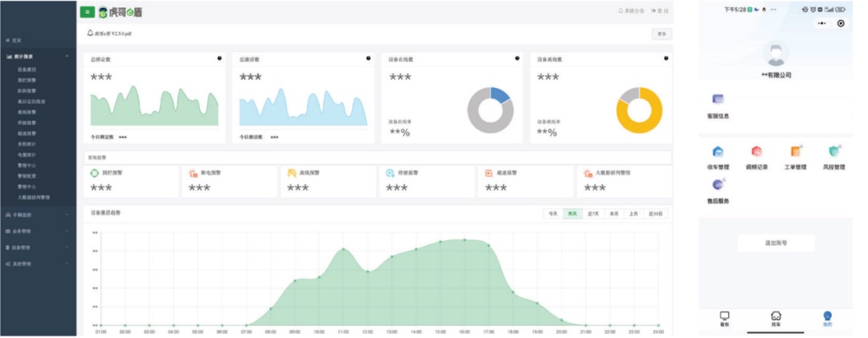
Task: Open the 工单管理 icon
Action: click(x=796, y=151)
